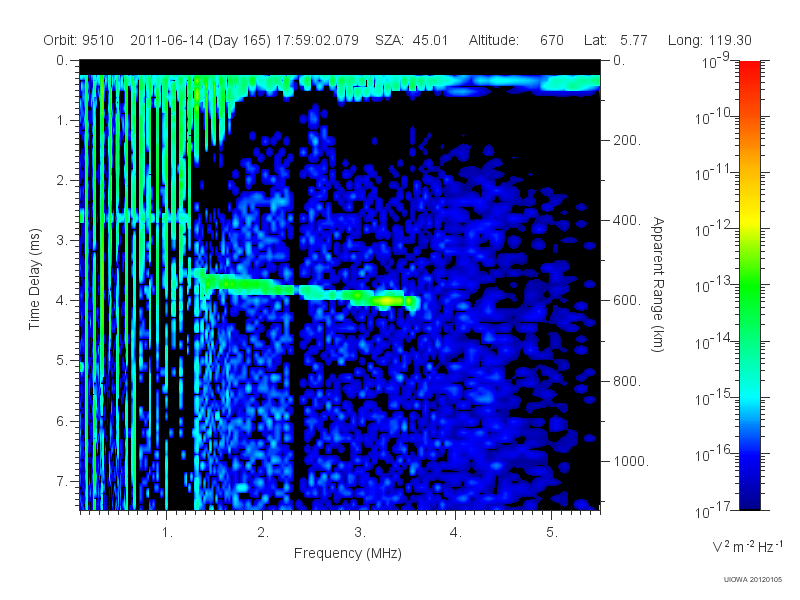The width and height of the screenshot is (800, 600).
Task: Click the start of the echo trace near 1.3 MHz
Action: click(x=199, y=274)
